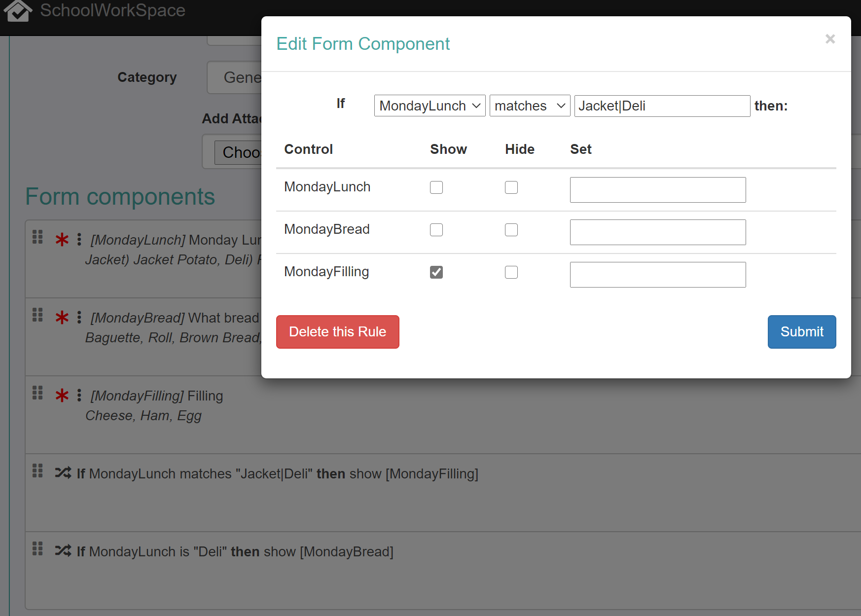
Task: Close the Edit Form Component dialog
Action: (x=830, y=39)
